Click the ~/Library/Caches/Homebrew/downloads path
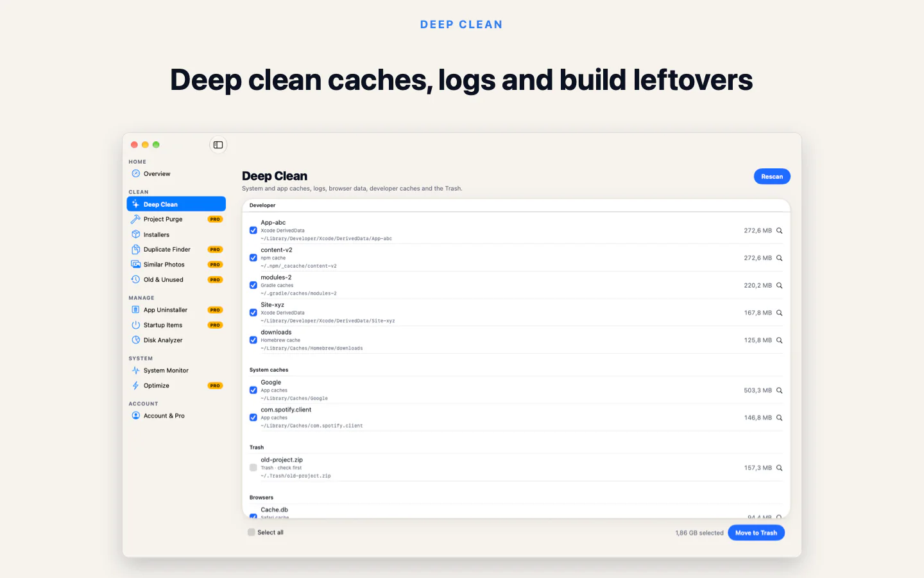Image resolution: width=924 pixels, height=578 pixels. tap(312, 349)
